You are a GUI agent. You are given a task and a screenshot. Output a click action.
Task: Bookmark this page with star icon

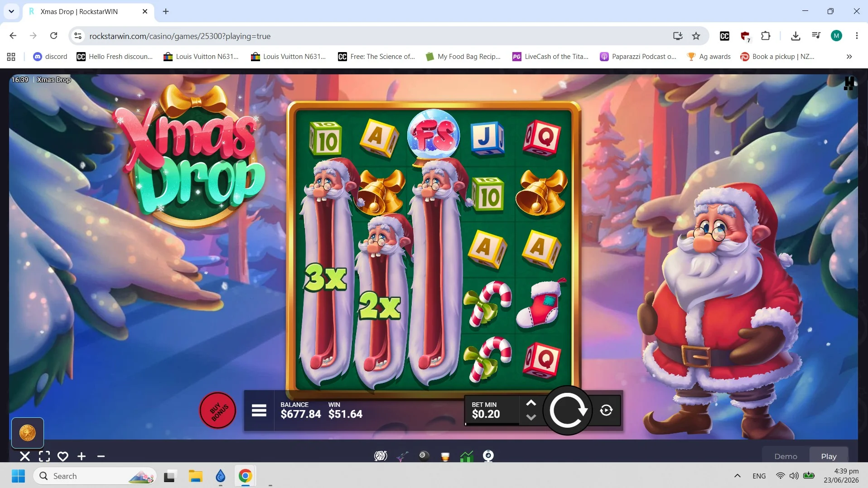(x=696, y=36)
